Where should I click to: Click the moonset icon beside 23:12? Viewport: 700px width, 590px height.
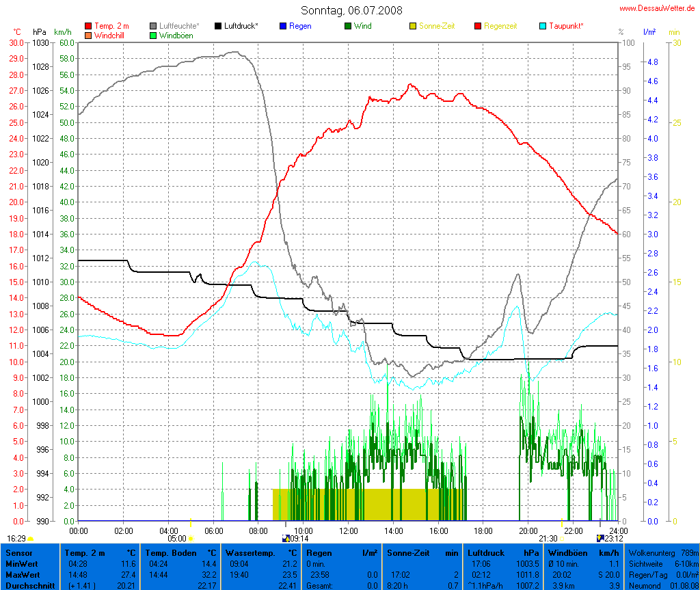(600, 538)
